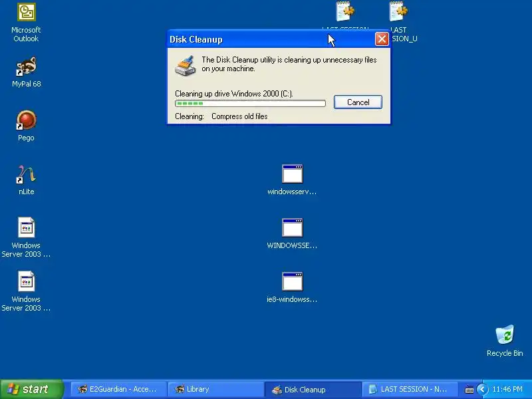Click the Disk Cleanup broom drive icon
The height and width of the screenshot is (399, 532).
[x=186, y=65]
